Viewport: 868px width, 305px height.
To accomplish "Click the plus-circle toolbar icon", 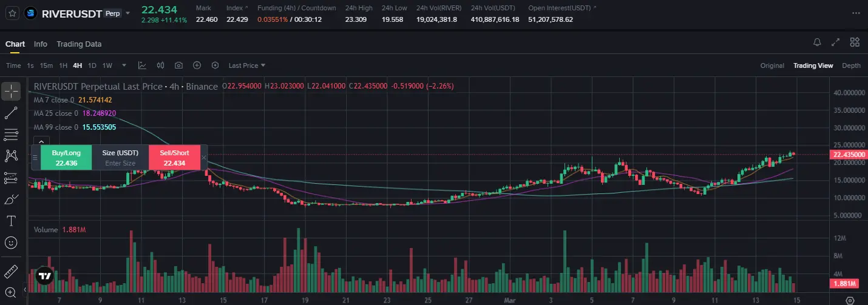I will coord(197,65).
